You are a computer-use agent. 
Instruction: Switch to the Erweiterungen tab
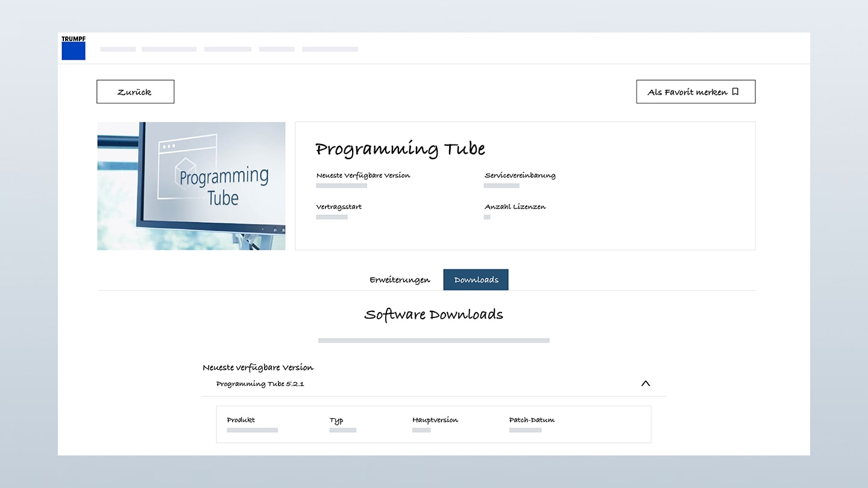400,280
